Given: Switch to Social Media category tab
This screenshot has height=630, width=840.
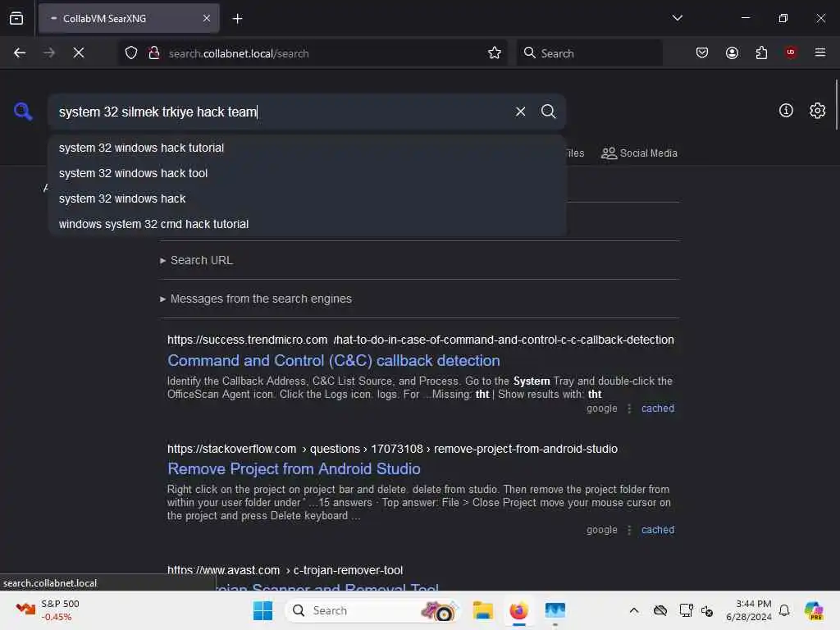Looking at the screenshot, I should [x=639, y=153].
